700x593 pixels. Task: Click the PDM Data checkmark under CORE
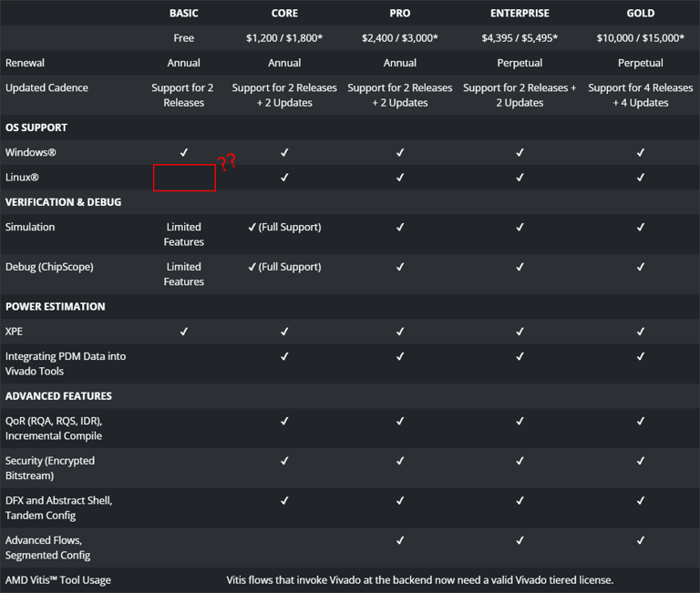pyautogui.click(x=284, y=356)
